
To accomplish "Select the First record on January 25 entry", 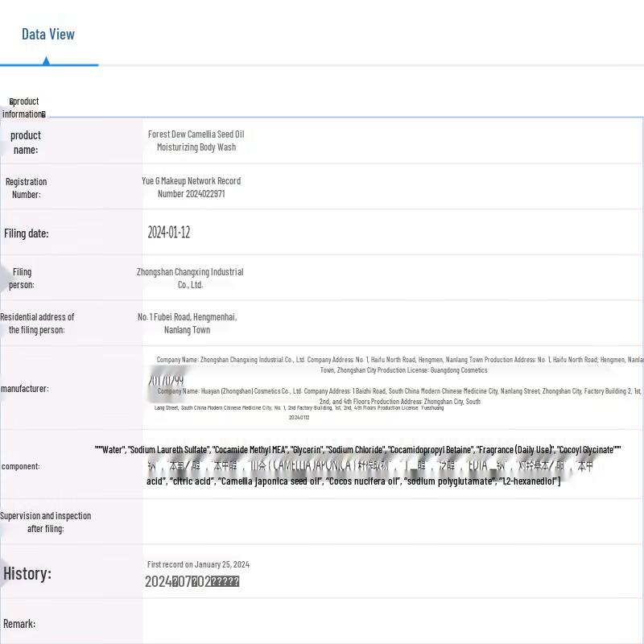I will tap(198, 565).
